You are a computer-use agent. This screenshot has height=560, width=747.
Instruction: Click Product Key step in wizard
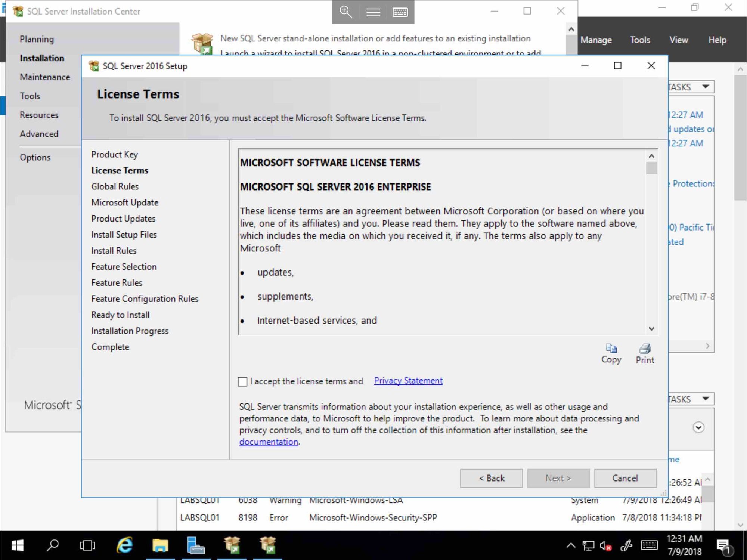(114, 154)
